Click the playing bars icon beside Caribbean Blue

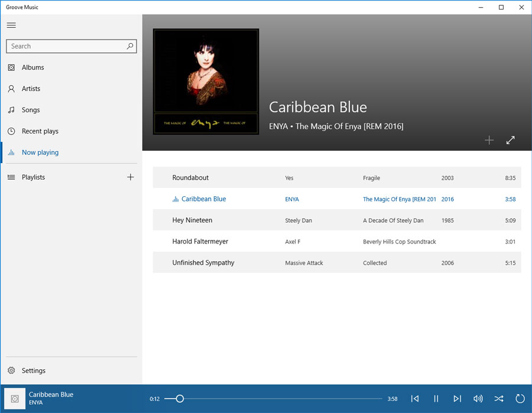coord(175,199)
